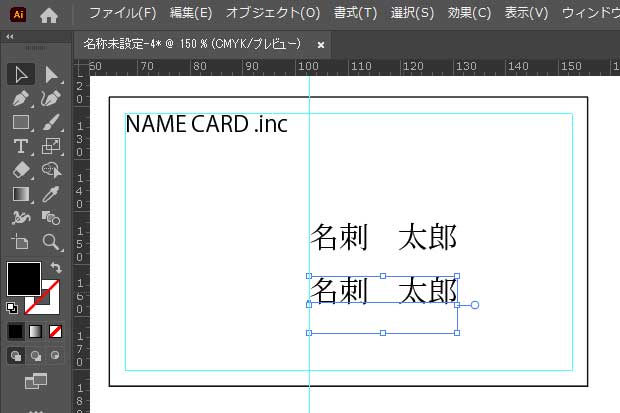Select the Eraser tool
Image resolution: width=620 pixels, height=413 pixels.
pyautogui.click(x=21, y=170)
